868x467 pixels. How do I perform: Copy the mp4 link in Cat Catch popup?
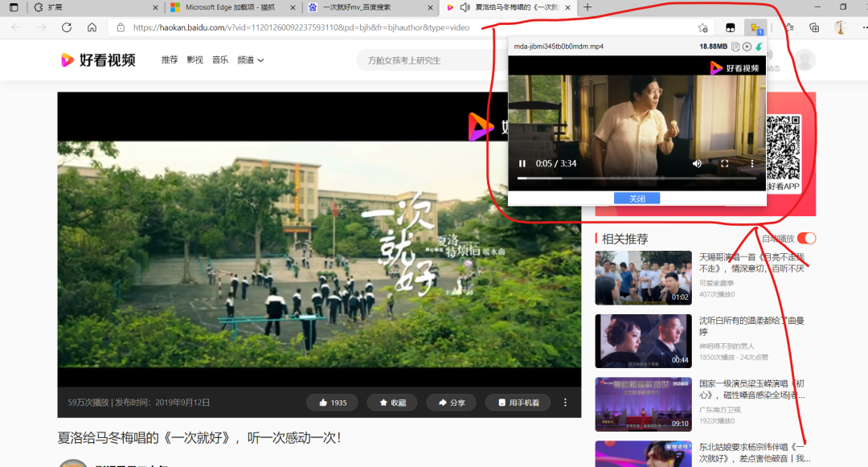[x=735, y=47]
